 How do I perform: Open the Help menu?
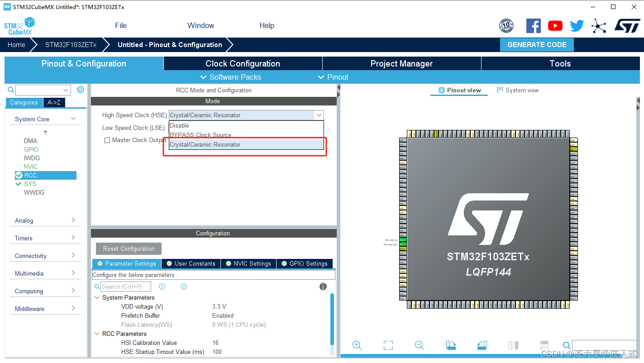tap(267, 25)
